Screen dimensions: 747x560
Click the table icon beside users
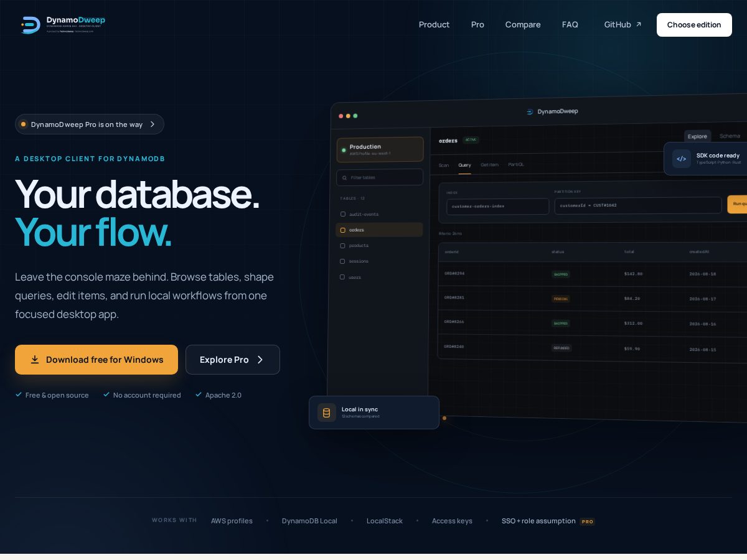click(x=342, y=277)
